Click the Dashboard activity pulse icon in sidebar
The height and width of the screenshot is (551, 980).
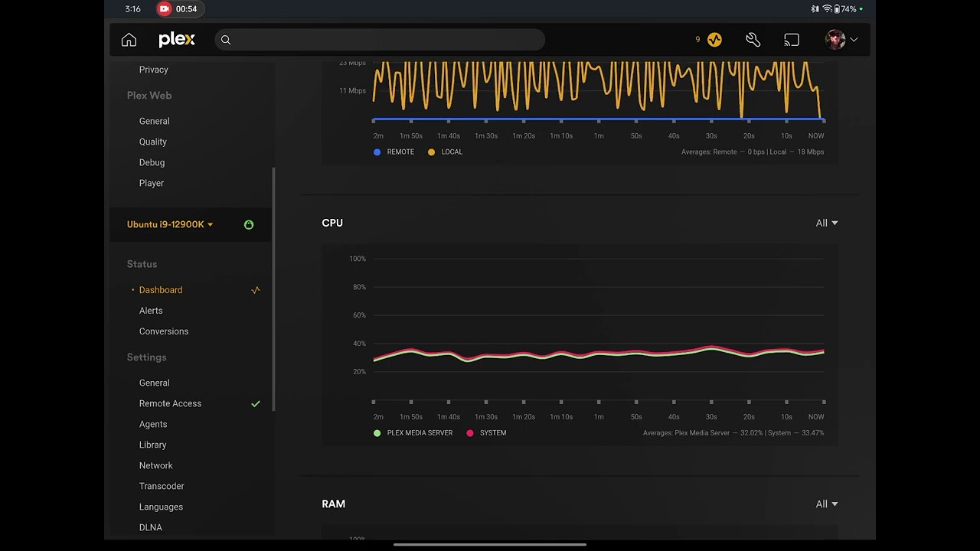coord(256,290)
